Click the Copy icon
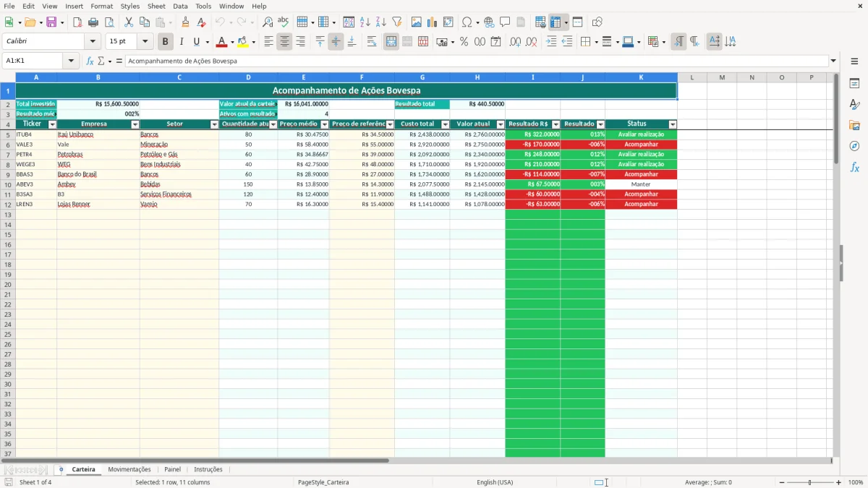 (x=144, y=22)
